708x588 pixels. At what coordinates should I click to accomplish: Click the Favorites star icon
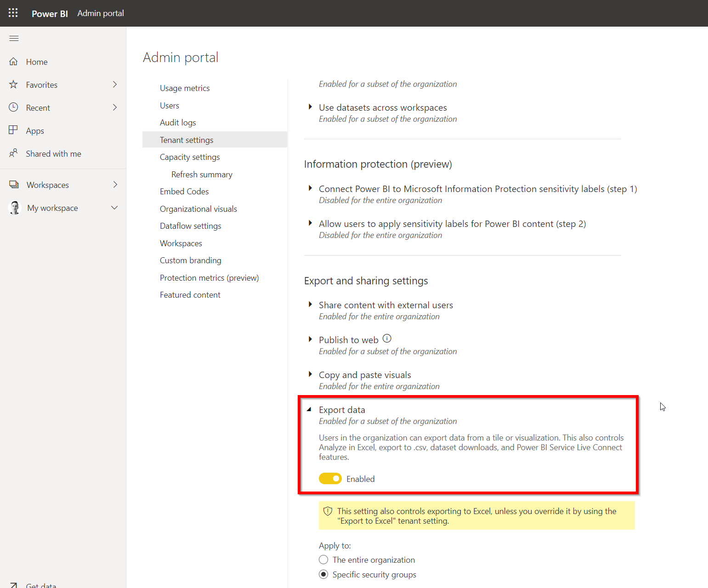click(x=14, y=85)
